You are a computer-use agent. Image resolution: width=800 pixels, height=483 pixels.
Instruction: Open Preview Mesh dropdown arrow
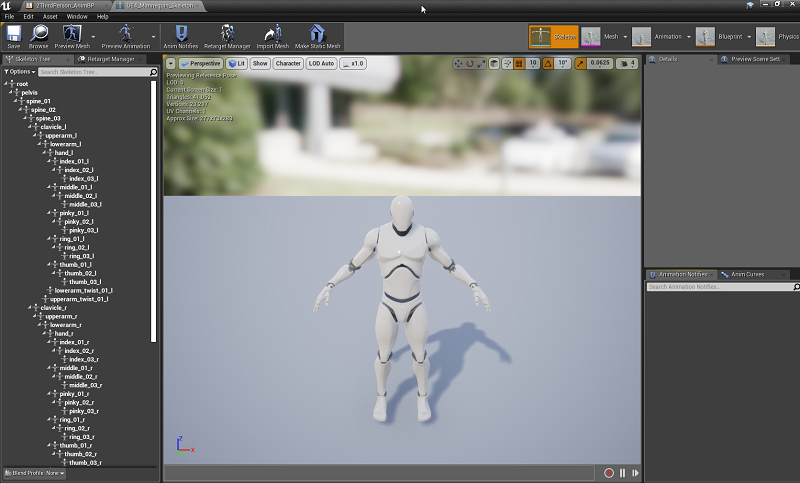[93, 37]
